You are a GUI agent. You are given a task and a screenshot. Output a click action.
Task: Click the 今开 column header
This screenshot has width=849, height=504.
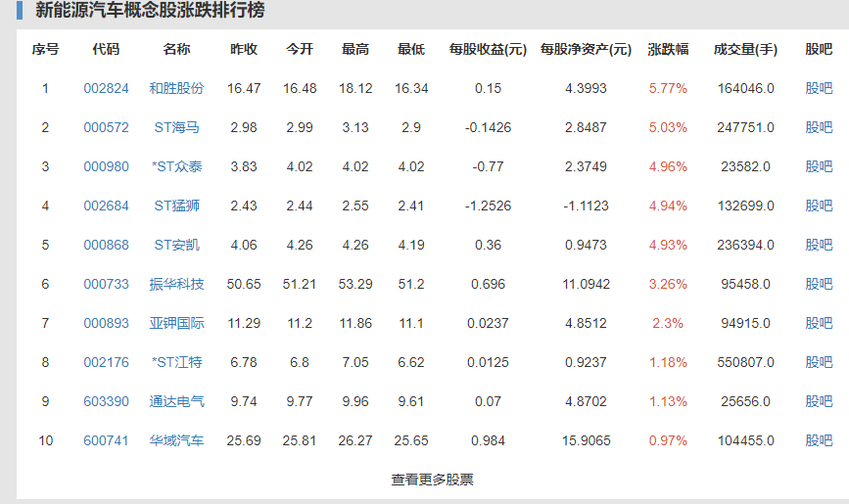300,49
